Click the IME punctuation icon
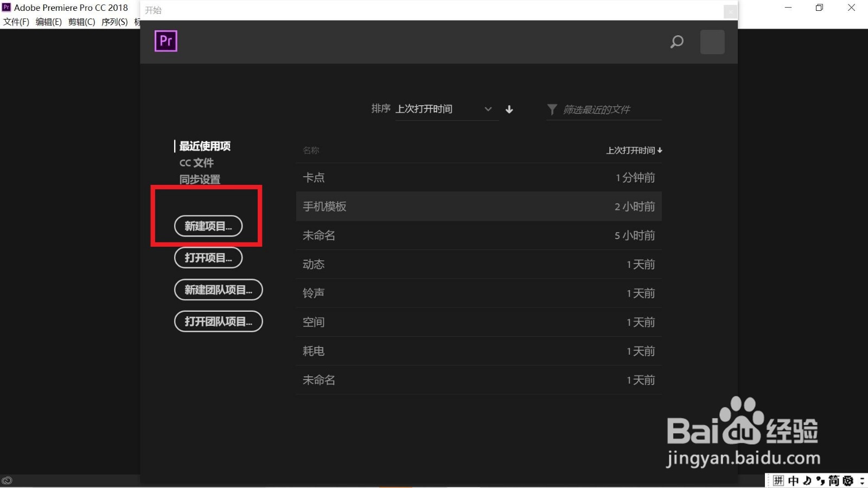This screenshot has height=488, width=868. (x=820, y=480)
